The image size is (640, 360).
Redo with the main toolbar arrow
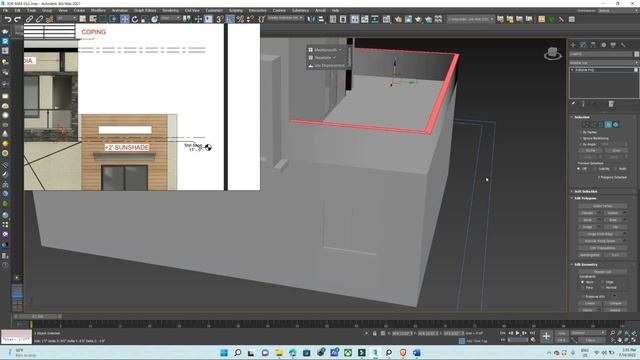tap(18, 19)
